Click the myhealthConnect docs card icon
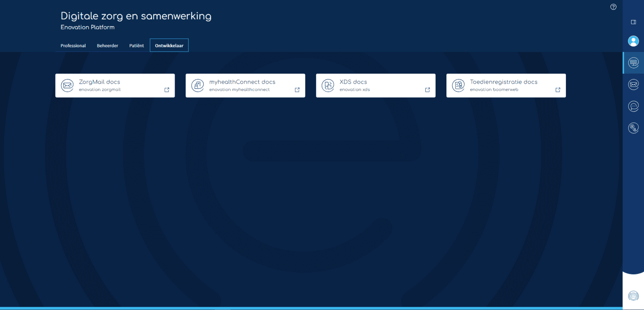The width and height of the screenshot is (644, 310). pos(198,85)
